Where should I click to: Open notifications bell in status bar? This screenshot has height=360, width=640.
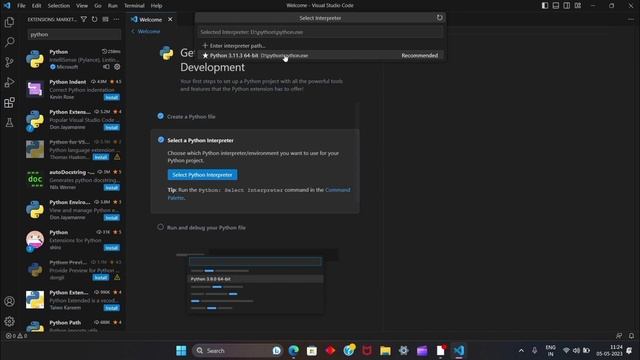(631, 336)
